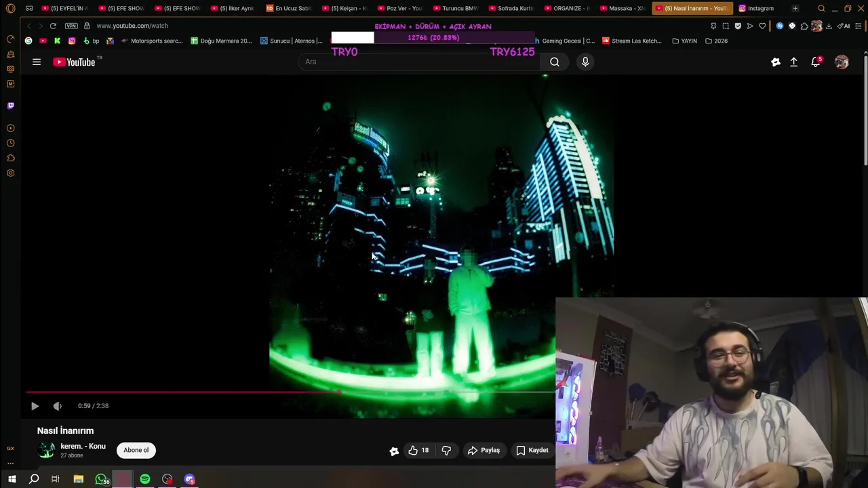Switch to the İlker Ayrık tab
868x488 pixels.
(232, 8)
